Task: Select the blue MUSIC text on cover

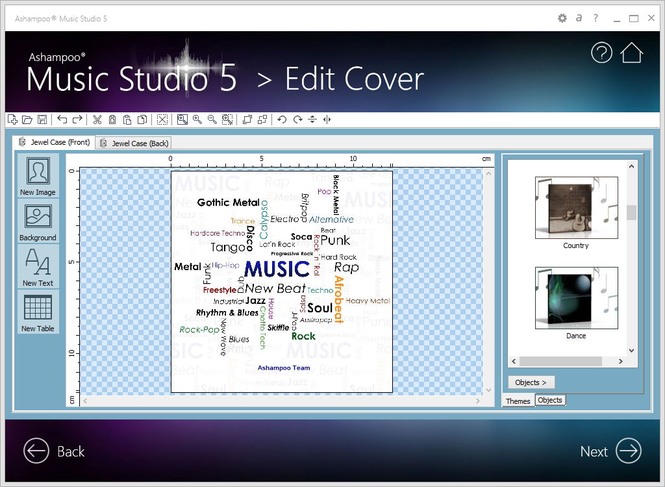Action: [277, 269]
